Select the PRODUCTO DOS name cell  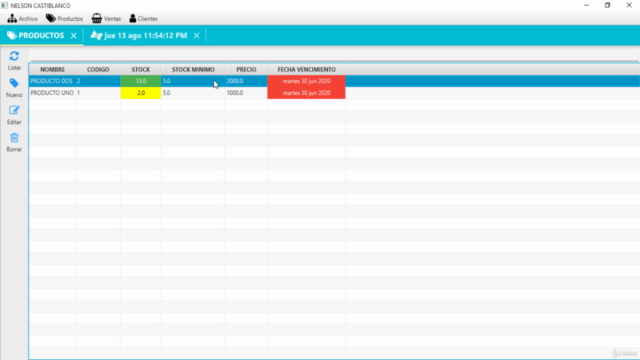[x=52, y=81]
